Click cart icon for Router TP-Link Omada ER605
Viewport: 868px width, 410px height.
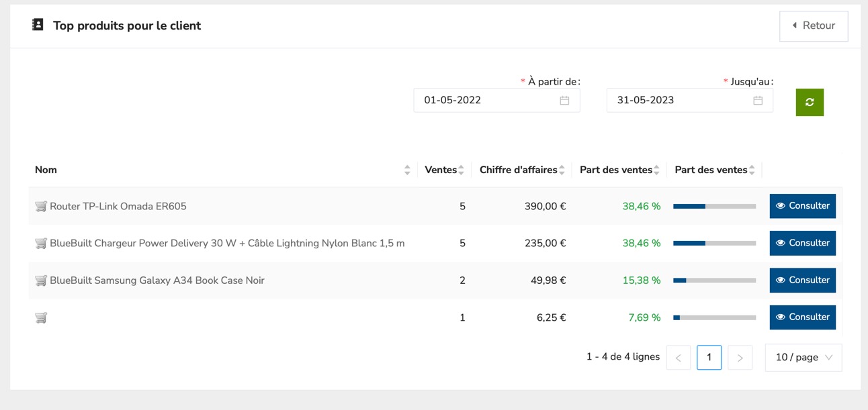tap(41, 207)
